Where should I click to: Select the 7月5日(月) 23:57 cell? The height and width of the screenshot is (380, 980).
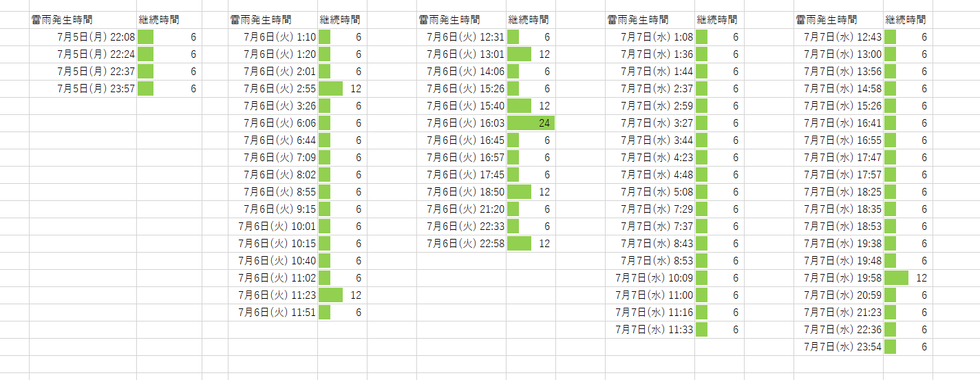[x=95, y=89]
